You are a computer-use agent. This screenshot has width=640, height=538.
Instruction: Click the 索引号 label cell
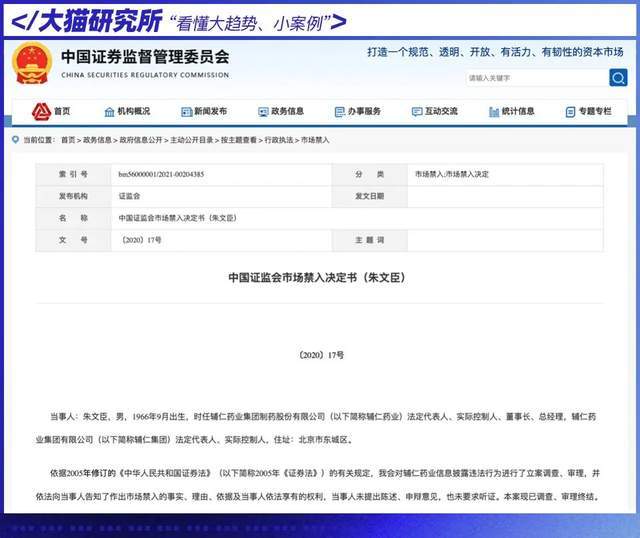(x=73, y=174)
